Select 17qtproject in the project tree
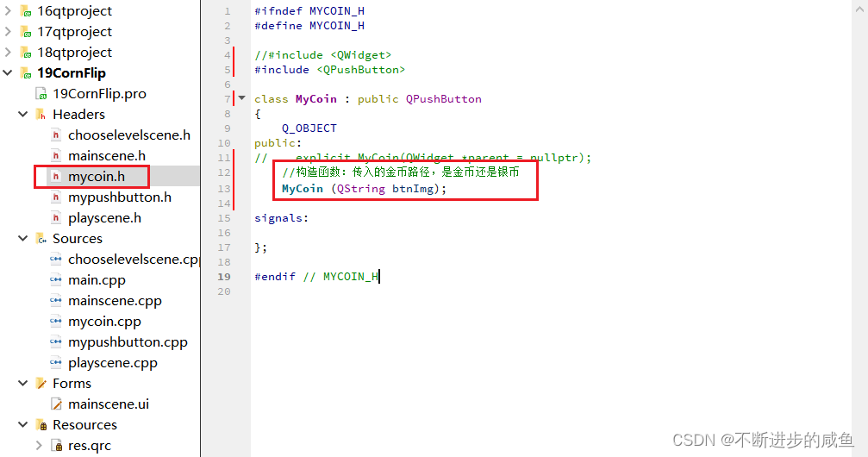868x457 pixels. 75,32
